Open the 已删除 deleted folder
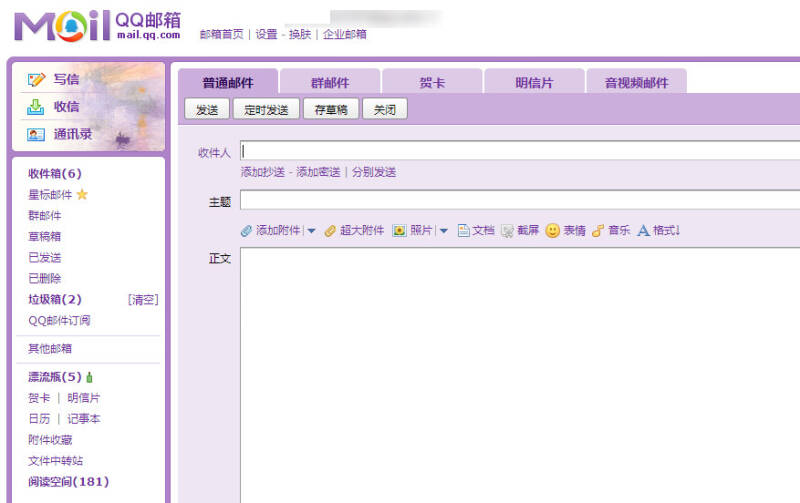This screenshot has height=503, width=800. pyautogui.click(x=45, y=279)
